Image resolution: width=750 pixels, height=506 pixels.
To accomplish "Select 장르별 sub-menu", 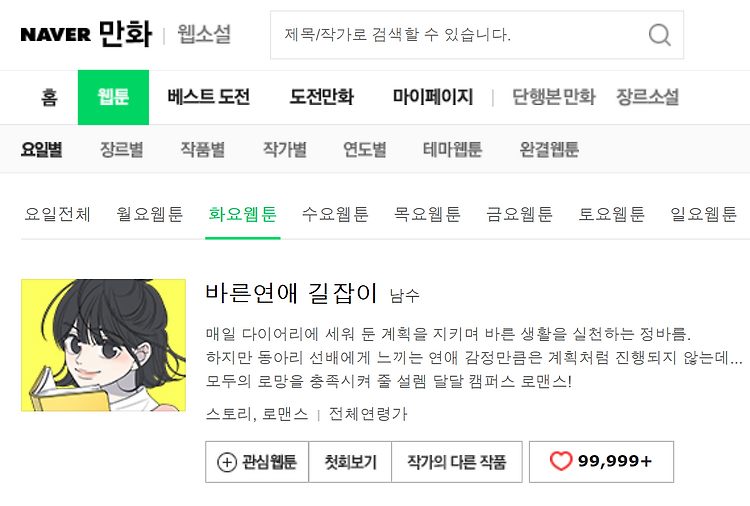I will click(x=121, y=150).
